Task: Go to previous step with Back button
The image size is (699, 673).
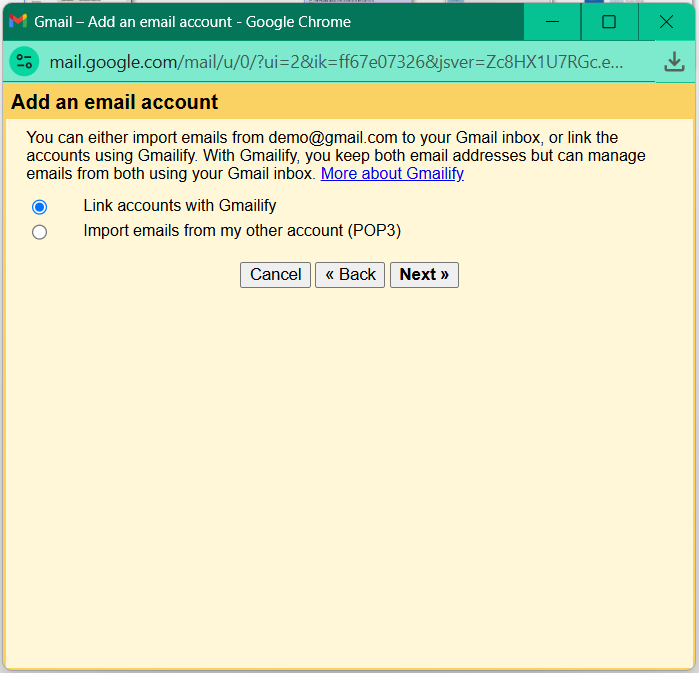Action: [x=350, y=275]
